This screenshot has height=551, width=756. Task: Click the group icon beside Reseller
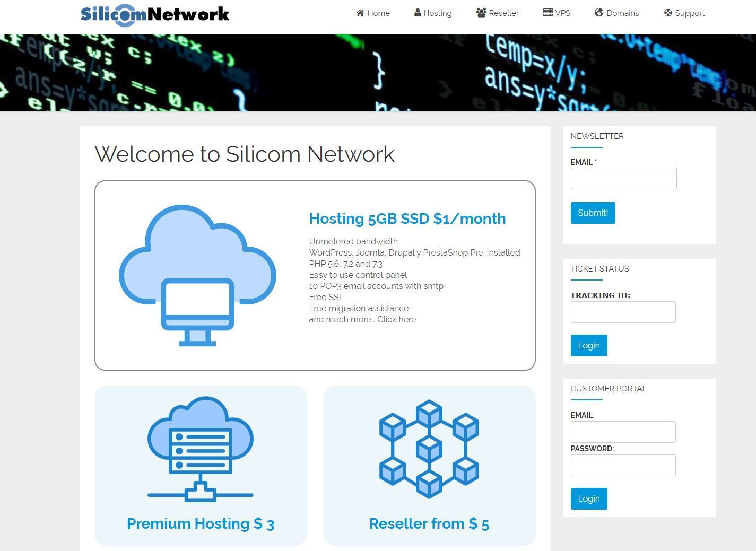(481, 13)
